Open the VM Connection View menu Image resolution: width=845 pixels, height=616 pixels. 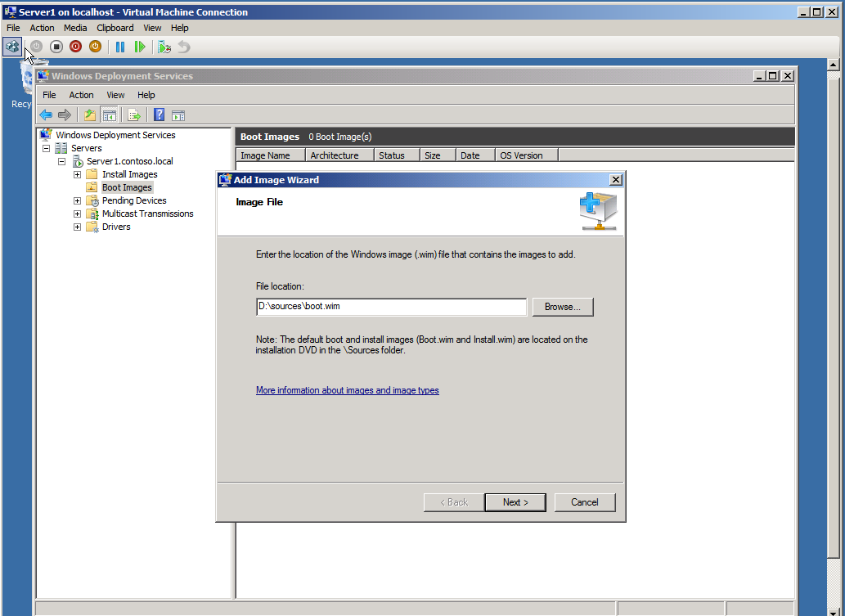pos(152,28)
